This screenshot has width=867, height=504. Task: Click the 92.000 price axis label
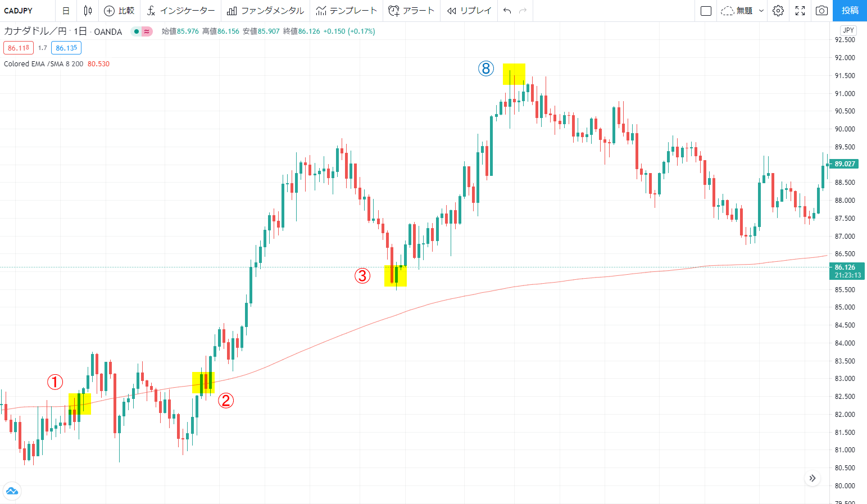click(845, 58)
